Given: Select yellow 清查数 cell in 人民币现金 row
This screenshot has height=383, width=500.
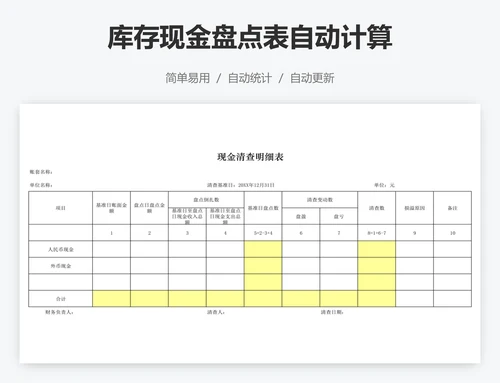Looking at the screenshot, I should click(377, 249).
